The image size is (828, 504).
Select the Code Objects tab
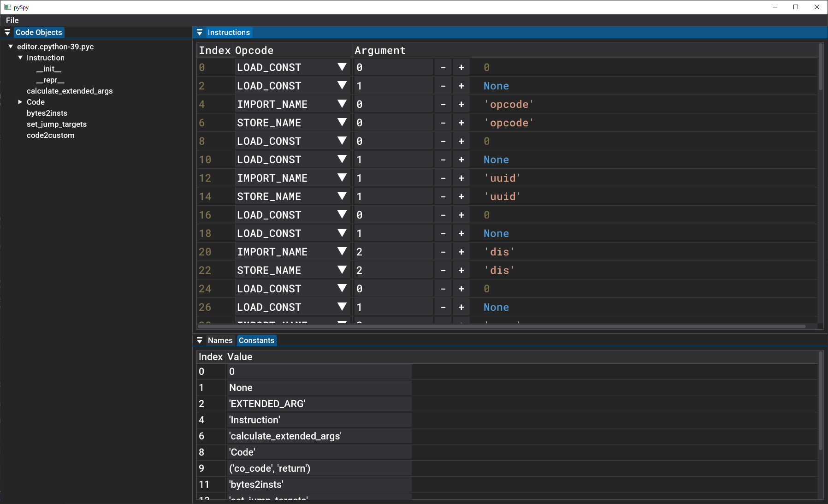(x=39, y=32)
